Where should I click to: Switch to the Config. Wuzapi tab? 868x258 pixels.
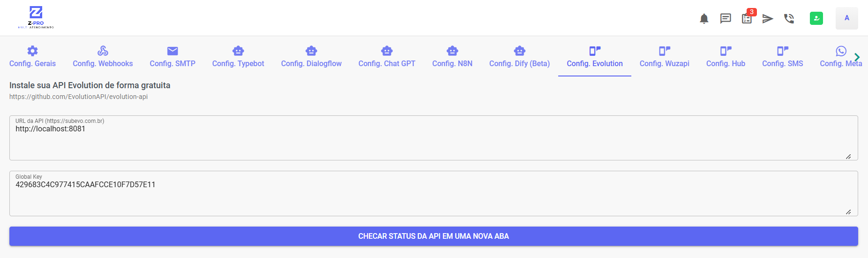tap(664, 57)
